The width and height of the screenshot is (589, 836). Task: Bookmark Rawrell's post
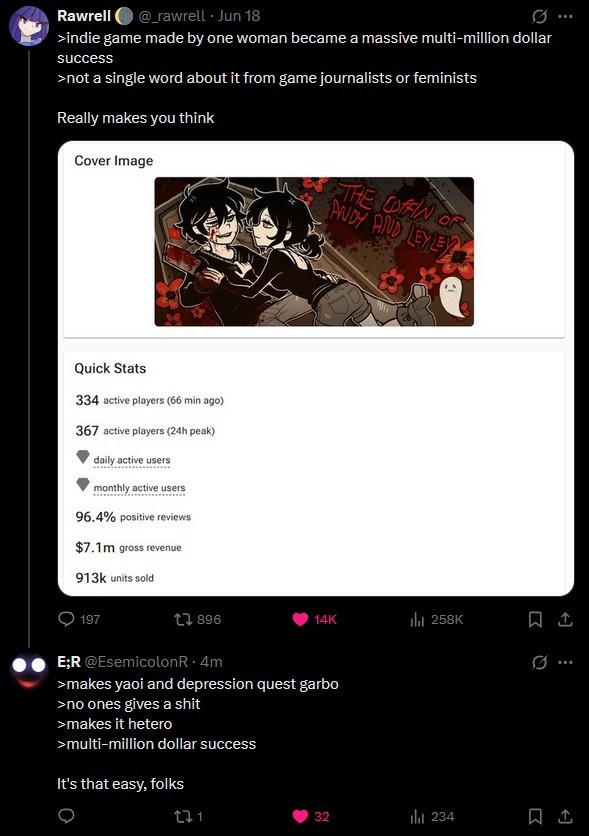(535, 619)
